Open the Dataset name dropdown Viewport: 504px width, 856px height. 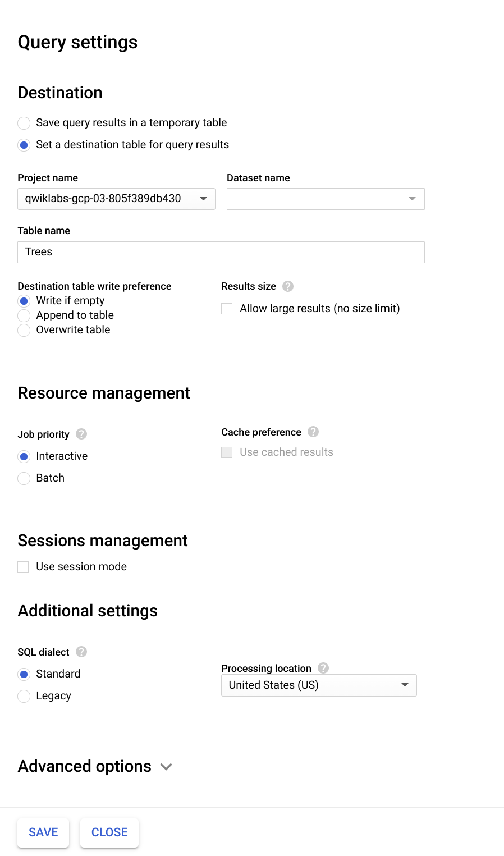coord(412,199)
